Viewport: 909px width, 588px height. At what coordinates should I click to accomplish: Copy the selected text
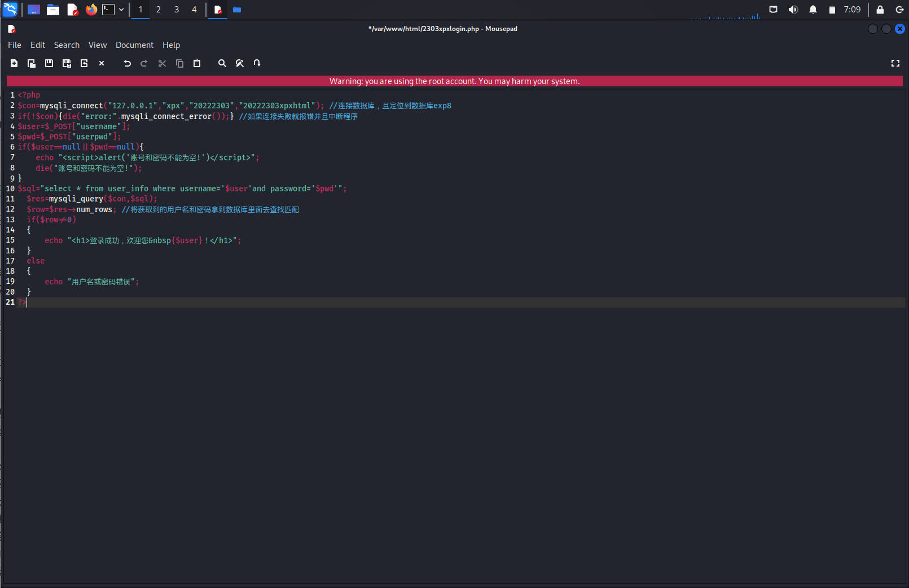click(179, 63)
